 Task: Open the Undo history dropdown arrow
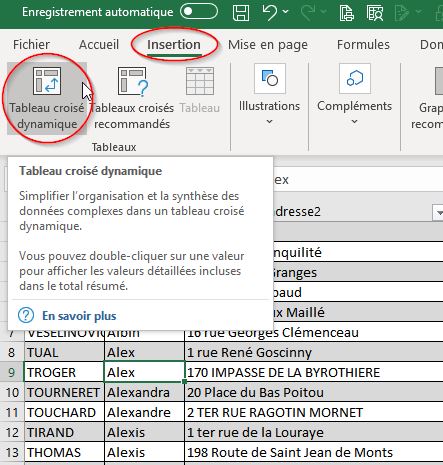pos(286,12)
